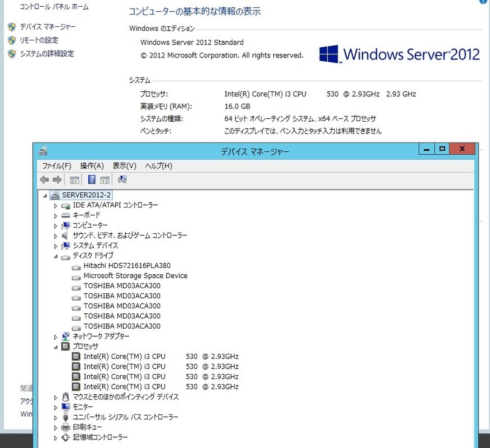Viewport: 490px width, 448px height.
Task: Click the 記憶域コントローラー category icon
Action: pos(66,438)
